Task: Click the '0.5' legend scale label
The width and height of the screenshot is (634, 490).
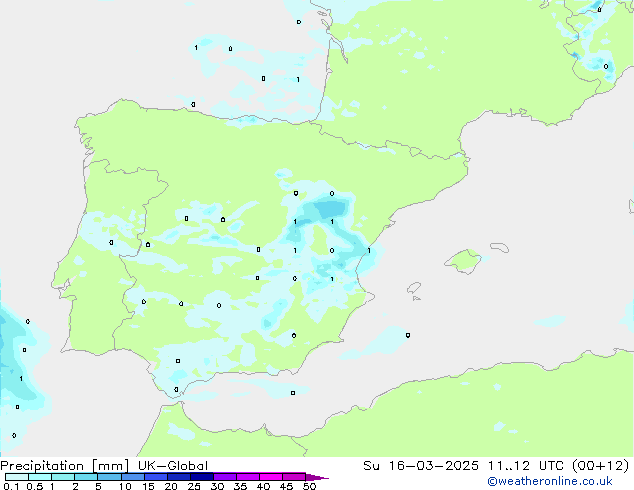Action: click(x=34, y=486)
